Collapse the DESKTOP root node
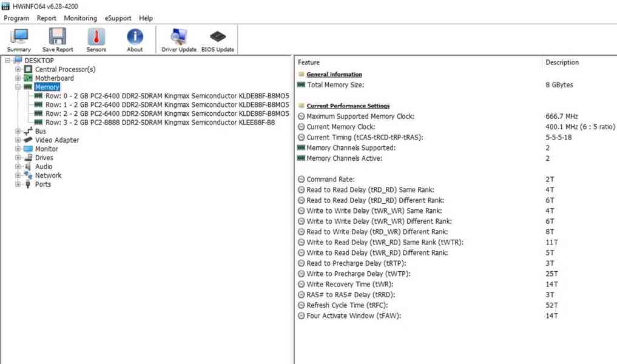The width and height of the screenshot is (617, 364). pyautogui.click(x=7, y=60)
